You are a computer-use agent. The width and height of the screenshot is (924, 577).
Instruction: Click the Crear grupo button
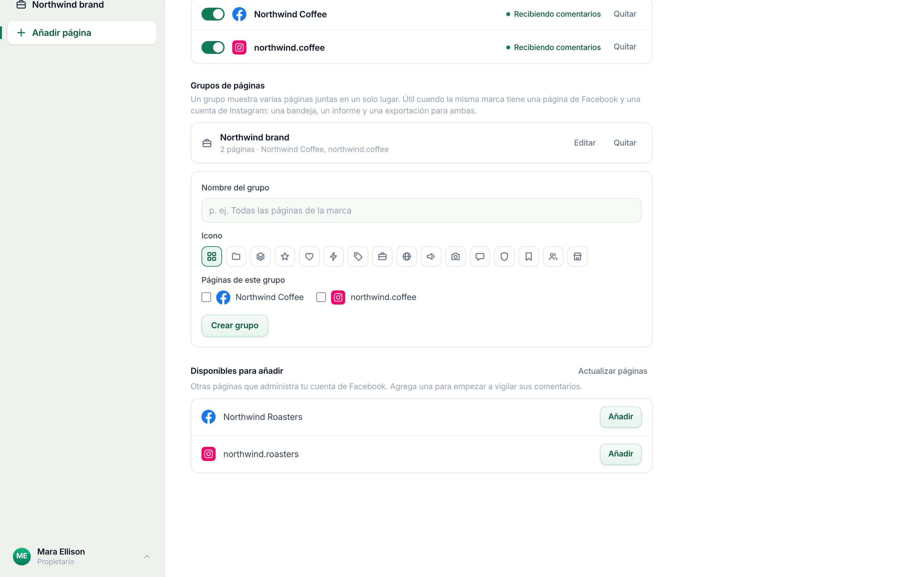pos(235,325)
